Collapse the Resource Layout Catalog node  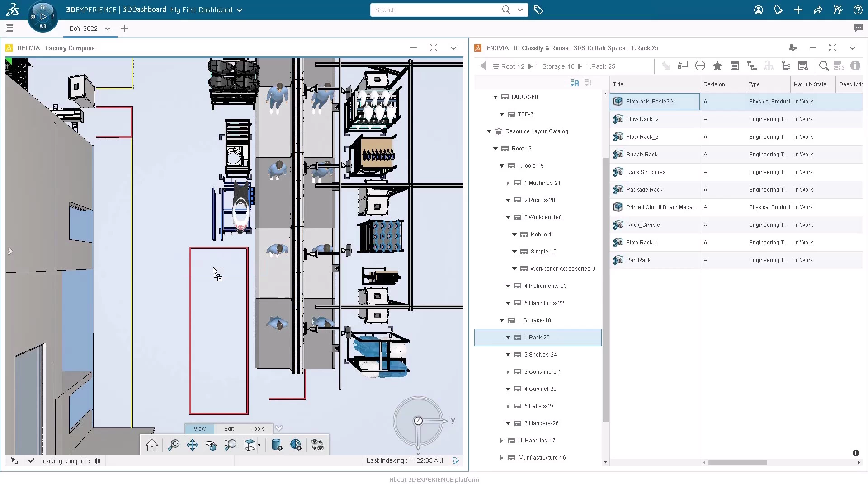point(489,131)
